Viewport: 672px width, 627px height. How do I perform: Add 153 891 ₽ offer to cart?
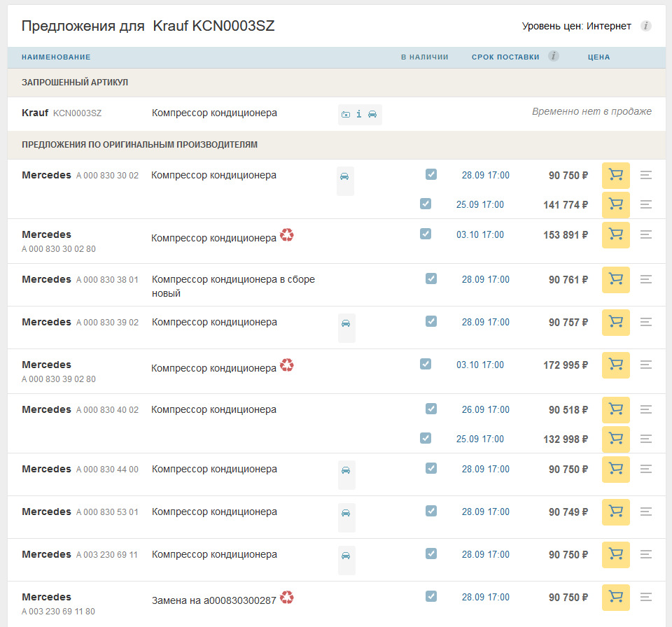coord(616,235)
